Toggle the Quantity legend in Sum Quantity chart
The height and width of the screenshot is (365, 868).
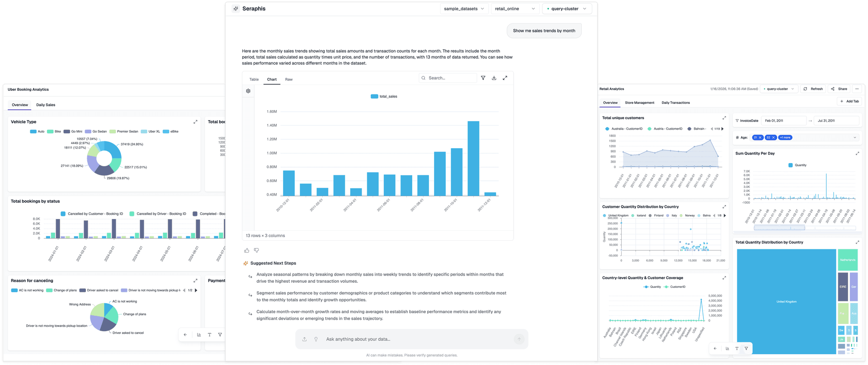(797, 165)
